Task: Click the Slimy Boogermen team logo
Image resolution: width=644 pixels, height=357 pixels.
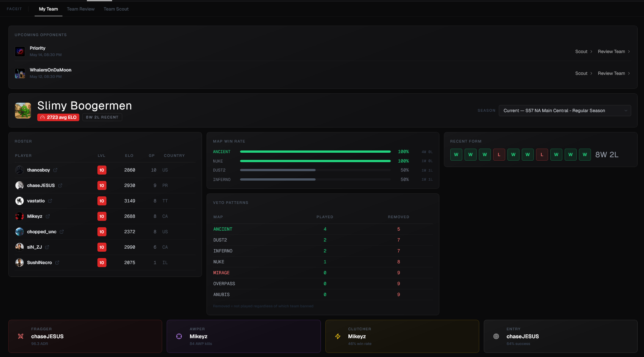Action: (x=23, y=111)
